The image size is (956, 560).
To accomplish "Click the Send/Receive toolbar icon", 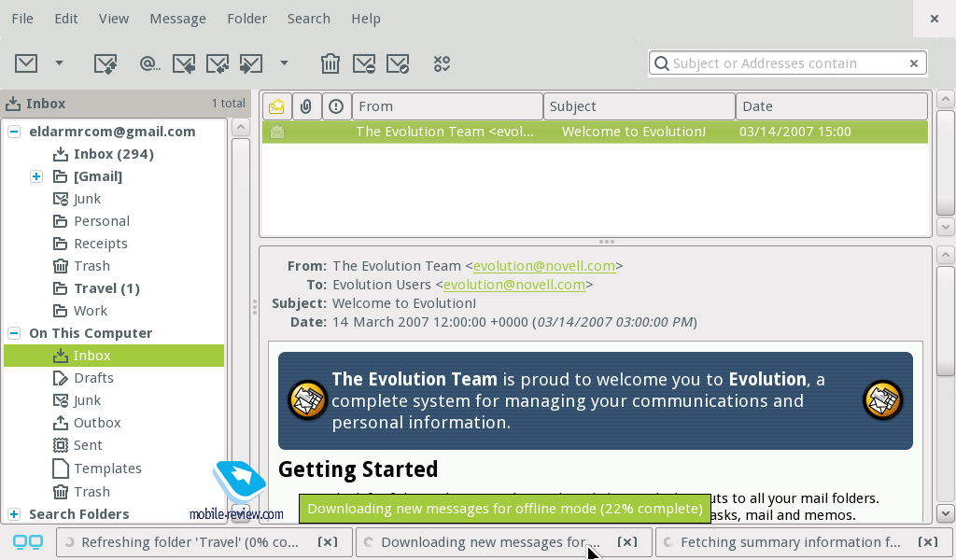I will click(105, 63).
